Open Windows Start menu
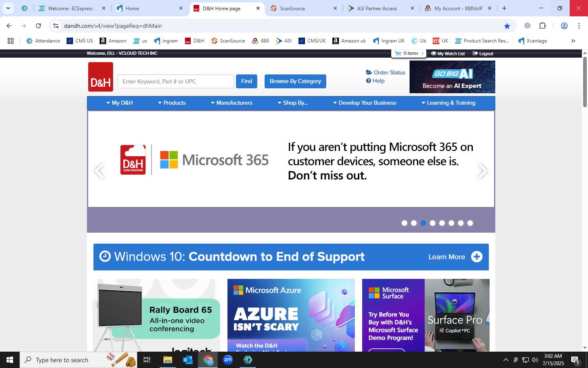 click(x=10, y=360)
